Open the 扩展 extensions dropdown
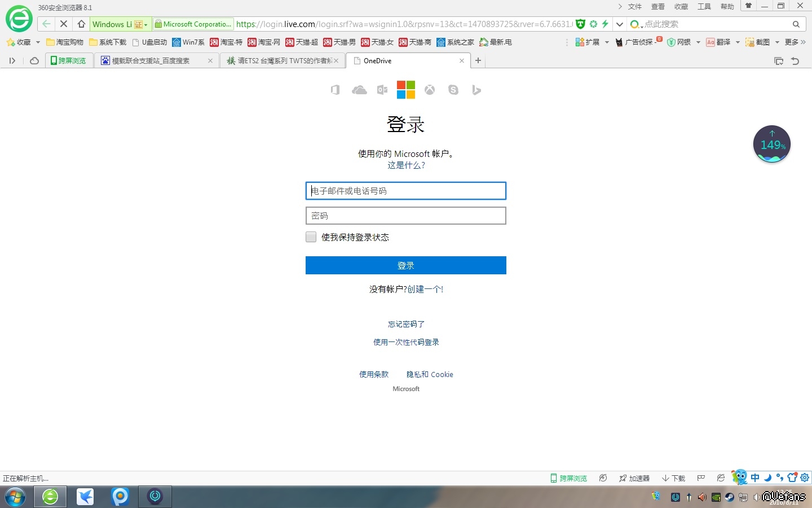Viewport: 812px width, 508px height. [607, 42]
